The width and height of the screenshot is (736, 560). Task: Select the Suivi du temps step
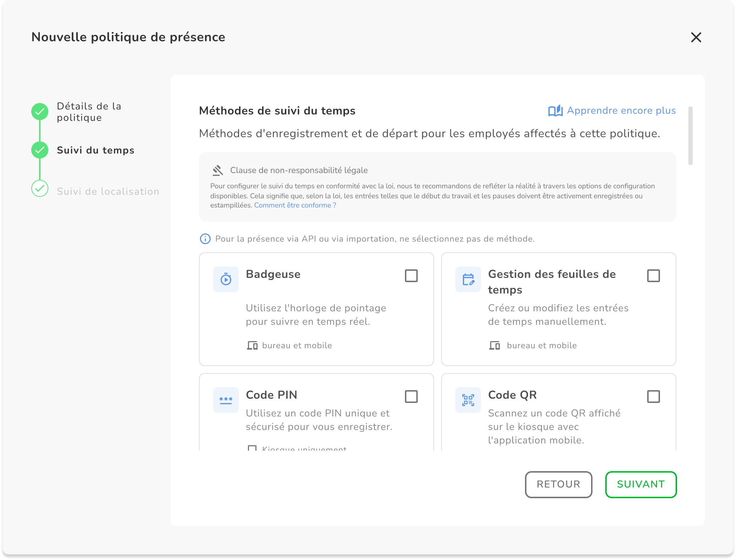(96, 150)
